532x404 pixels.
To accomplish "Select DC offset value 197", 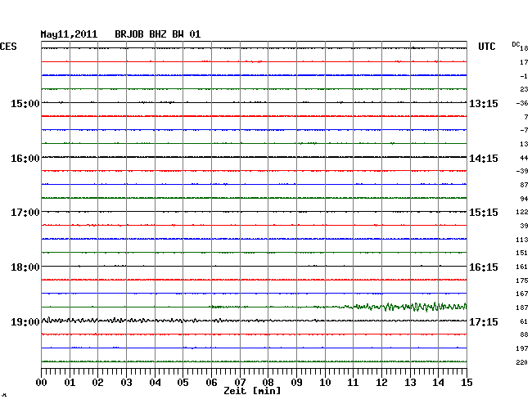I will pos(522,348).
